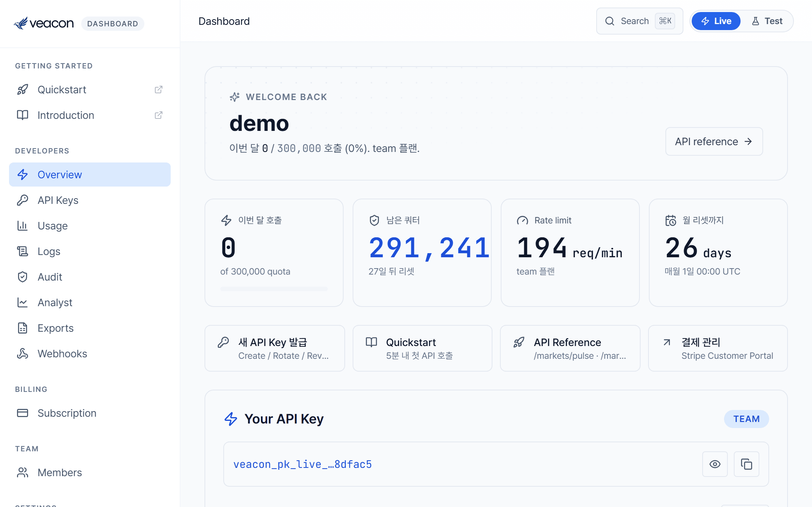Switch to Live mode

click(716, 21)
